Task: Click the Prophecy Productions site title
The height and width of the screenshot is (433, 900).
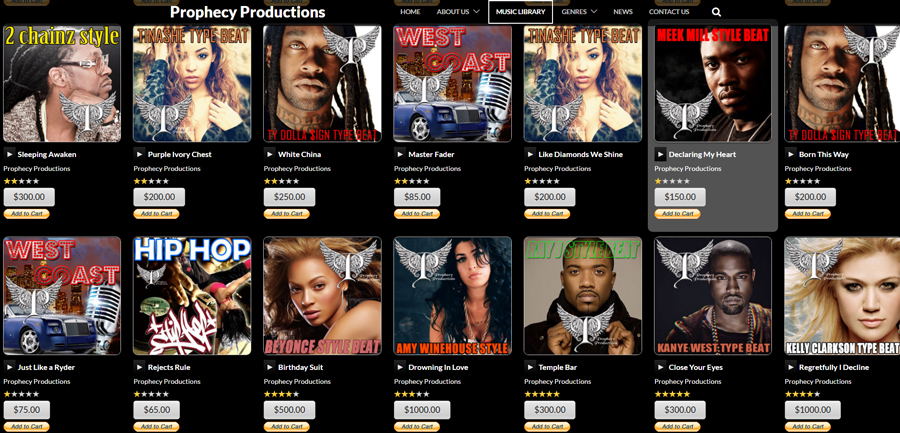Action: pyautogui.click(x=247, y=12)
